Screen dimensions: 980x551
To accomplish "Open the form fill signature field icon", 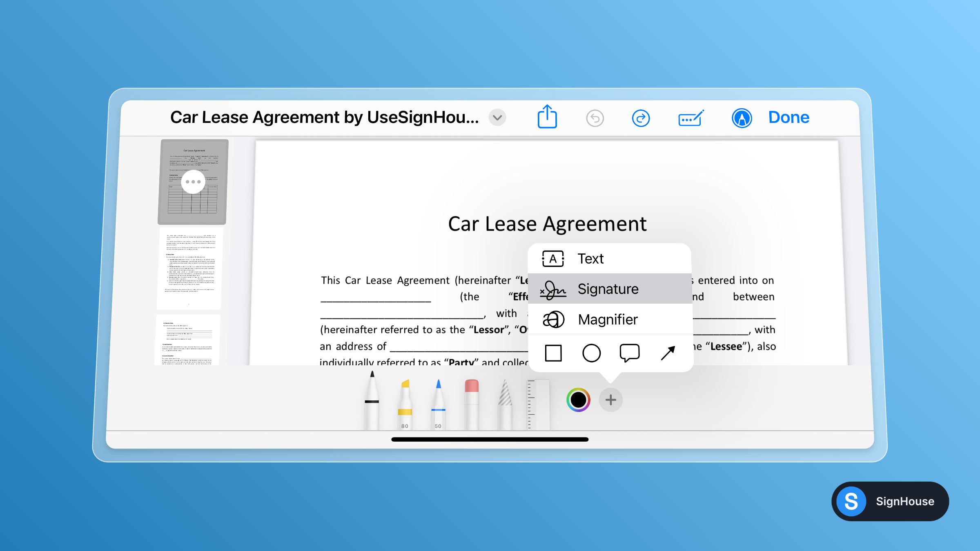I will point(691,118).
